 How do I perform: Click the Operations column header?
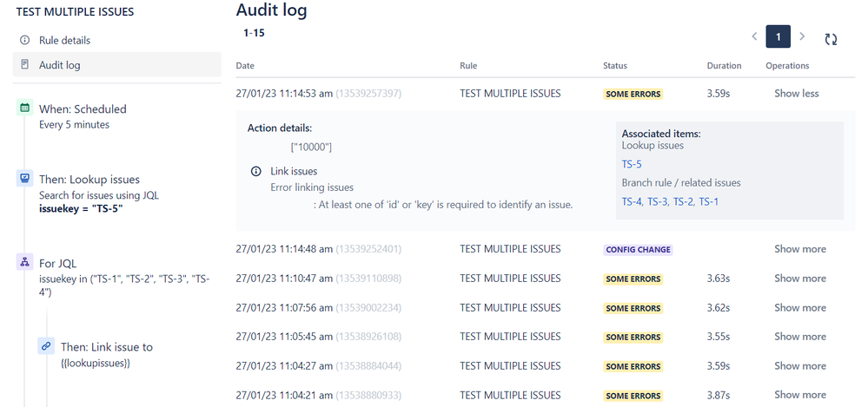(787, 65)
